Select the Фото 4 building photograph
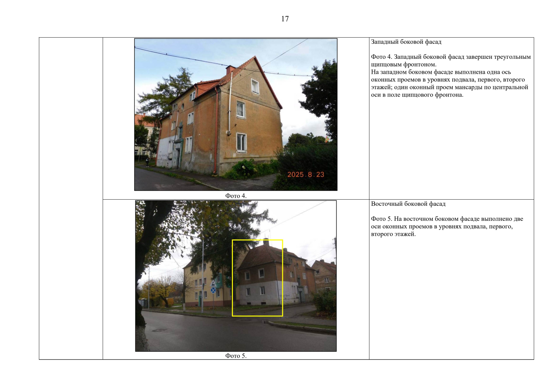The image size is (555, 392). pyautogui.click(x=236, y=115)
